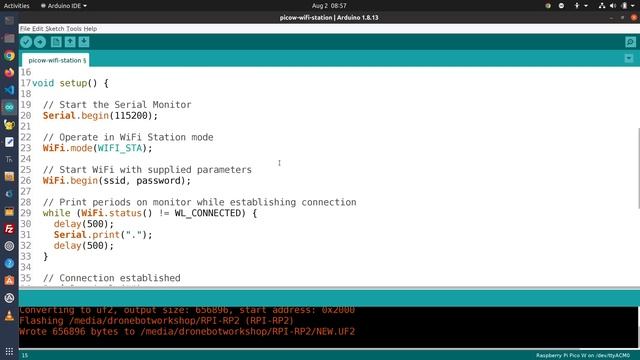Launch FileZilla from the dock
Viewport: 640px width, 360px height.
click(x=9, y=229)
